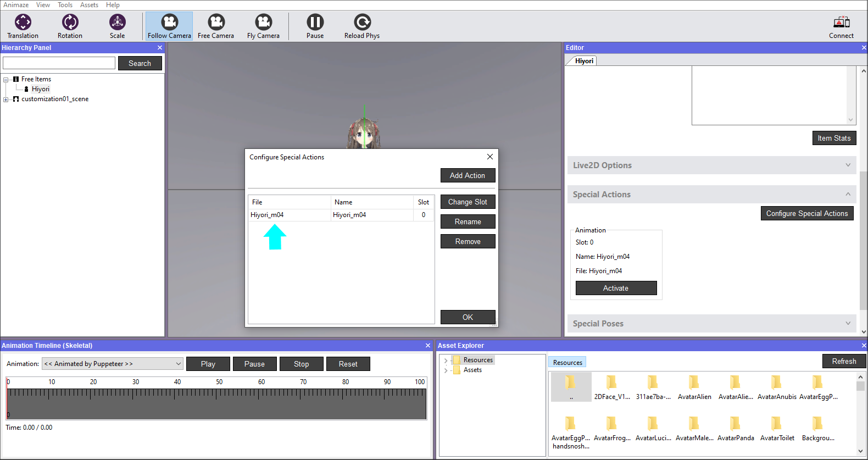Switch to Free Camera mode
The image size is (868, 460).
[x=216, y=26]
